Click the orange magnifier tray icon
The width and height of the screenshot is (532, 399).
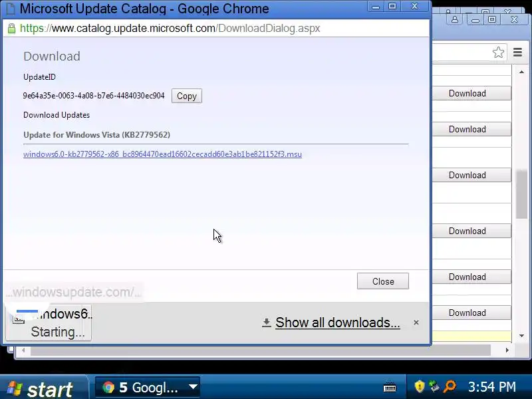[450, 387]
